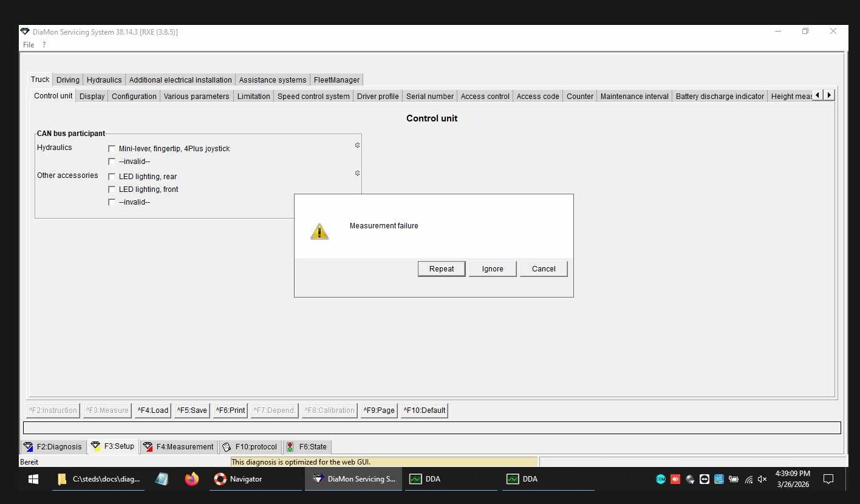
Task: Click the DiaMon Servicing taskbar button
Action: click(x=353, y=479)
